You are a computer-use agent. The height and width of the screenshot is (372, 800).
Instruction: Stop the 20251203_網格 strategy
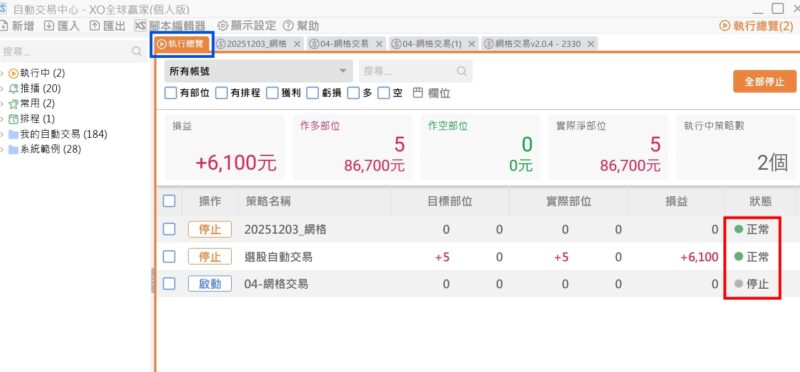(x=210, y=230)
